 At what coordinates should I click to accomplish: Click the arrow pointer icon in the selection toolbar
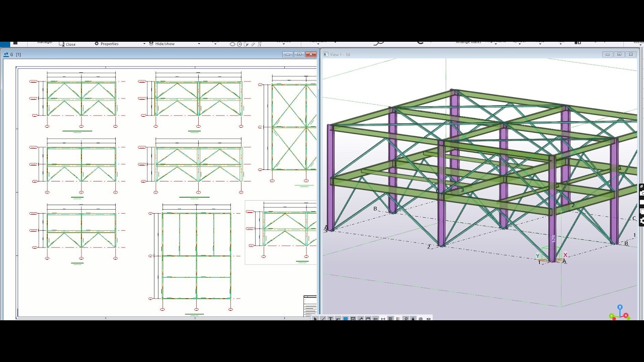pyautogui.click(x=315, y=319)
